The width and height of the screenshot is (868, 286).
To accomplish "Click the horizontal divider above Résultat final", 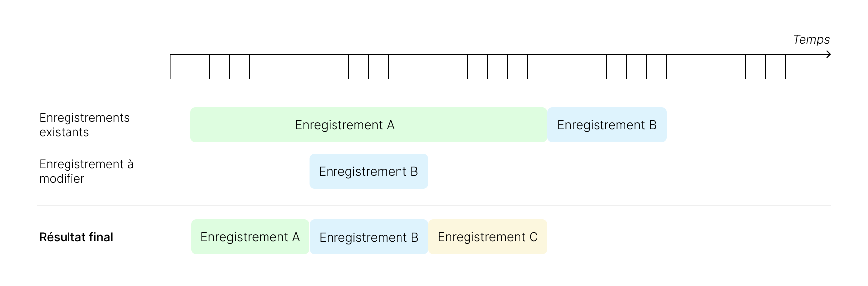I will coord(434,206).
